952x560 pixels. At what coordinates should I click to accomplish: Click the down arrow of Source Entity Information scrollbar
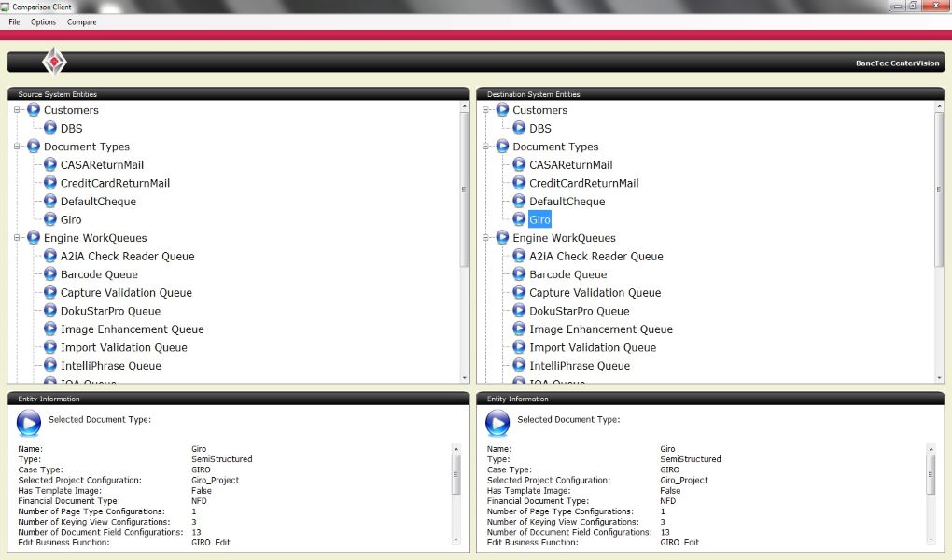(x=456, y=539)
